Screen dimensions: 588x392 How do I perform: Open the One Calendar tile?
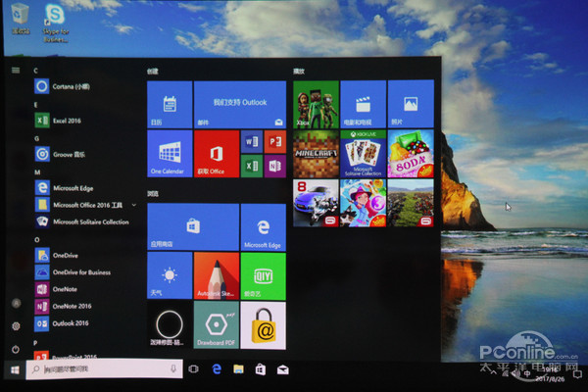(170, 155)
